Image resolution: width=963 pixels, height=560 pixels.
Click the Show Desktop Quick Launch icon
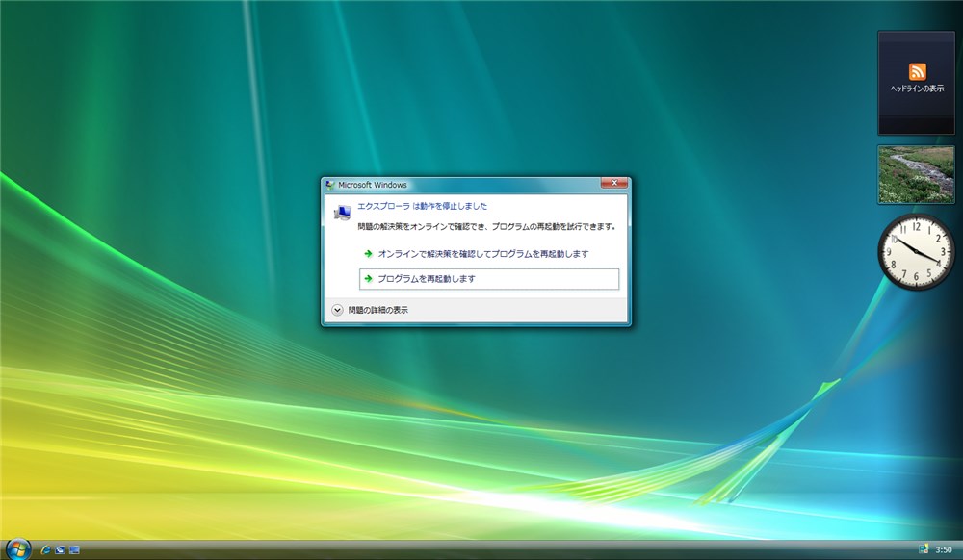[60, 550]
